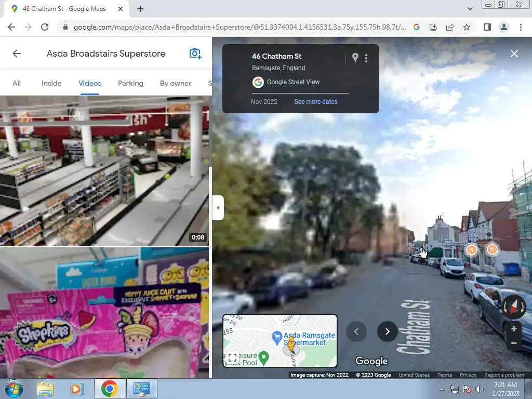Bookmark this page with star
Viewport: 532px width, 399px height.
[x=467, y=27]
